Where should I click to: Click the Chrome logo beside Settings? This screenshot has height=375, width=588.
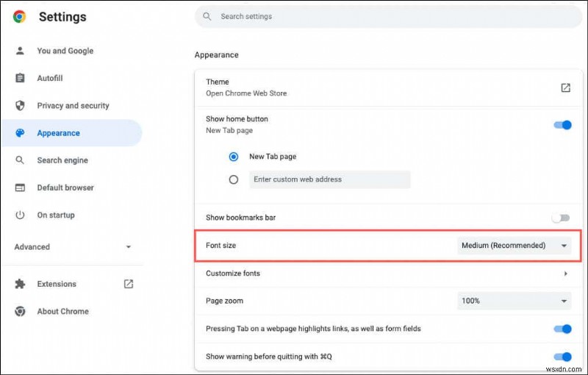(20, 17)
